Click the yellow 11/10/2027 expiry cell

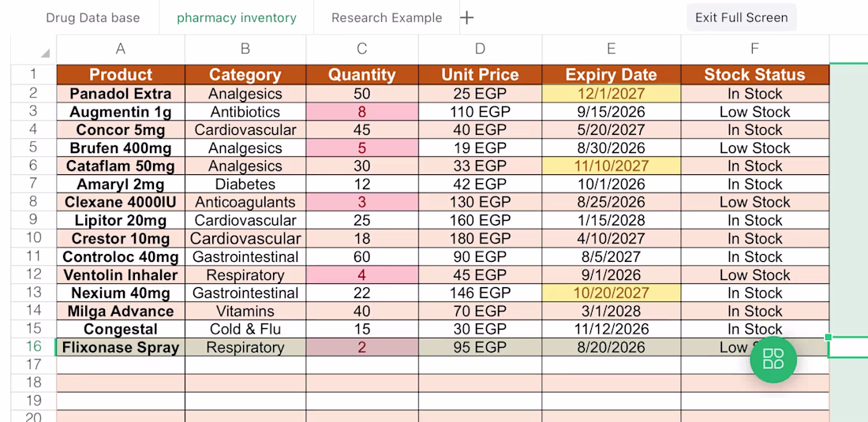[611, 166]
